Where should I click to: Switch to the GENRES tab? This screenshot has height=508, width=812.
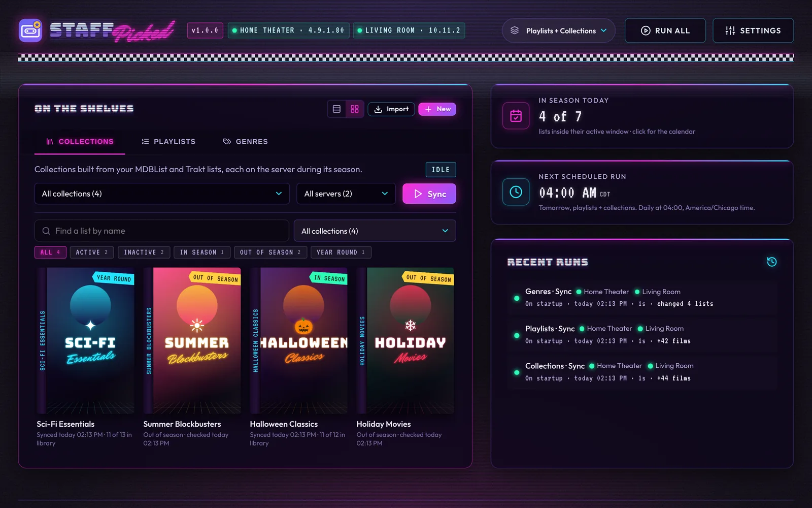pos(246,142)
